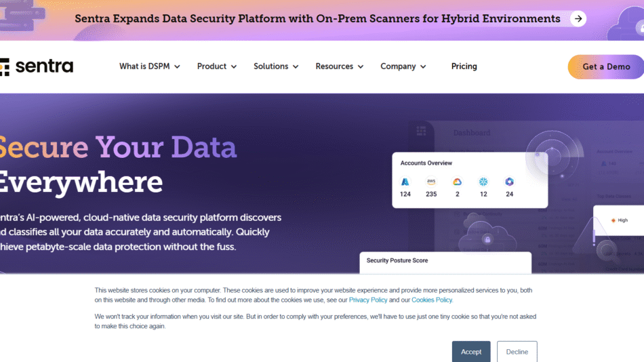
Task: Click the arrow icon in announcement banner
Action: 578,18
